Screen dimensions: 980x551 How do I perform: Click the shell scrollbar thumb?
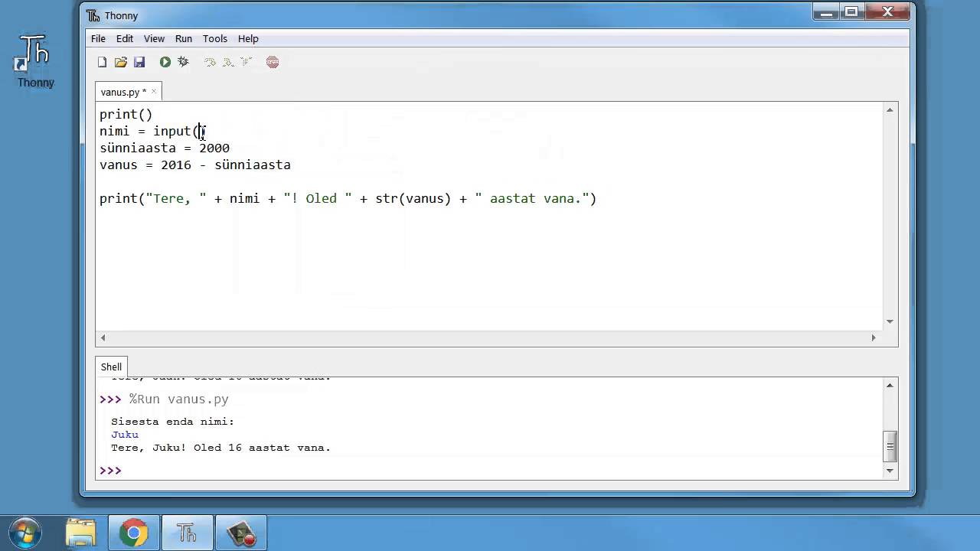[x=890, y=447]
